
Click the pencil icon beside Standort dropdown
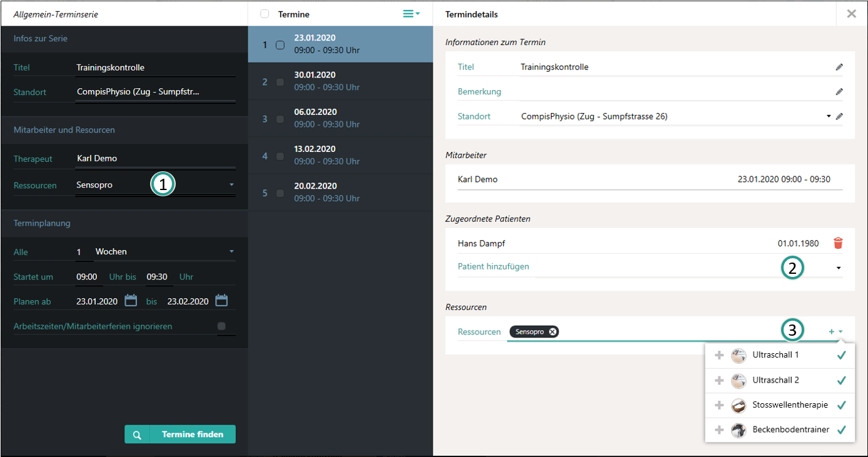[839, 116]
